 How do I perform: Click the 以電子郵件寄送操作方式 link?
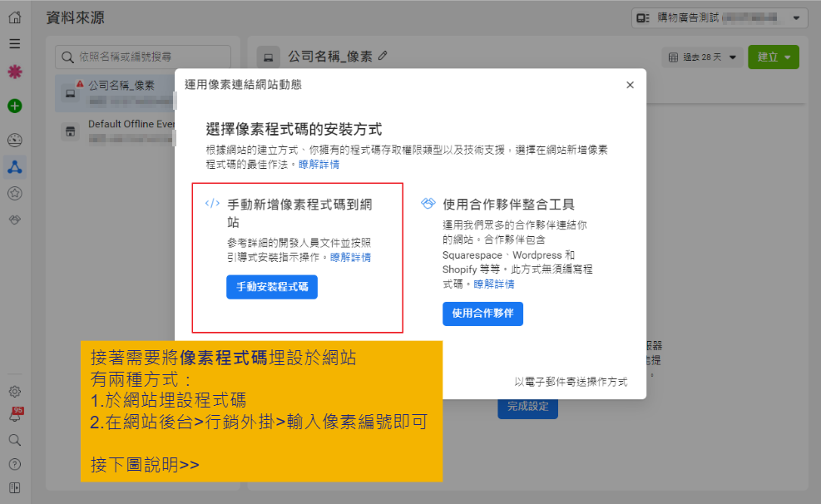tap(570, 382)
